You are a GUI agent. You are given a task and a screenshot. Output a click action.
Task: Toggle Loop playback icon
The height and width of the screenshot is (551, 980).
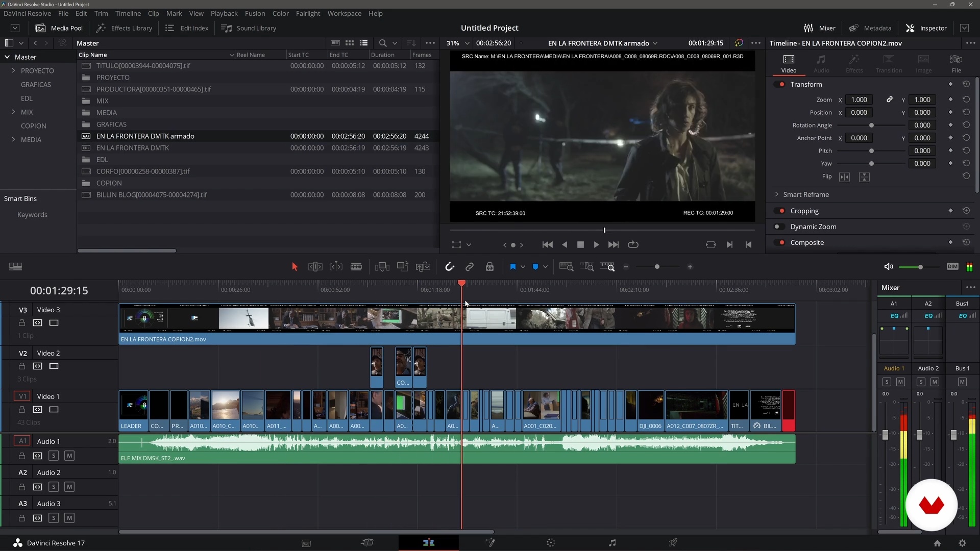click(x=633, y=244)
